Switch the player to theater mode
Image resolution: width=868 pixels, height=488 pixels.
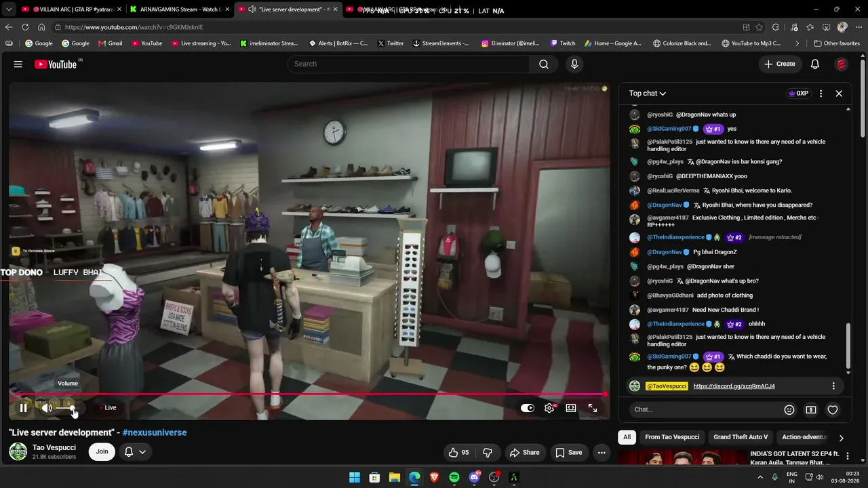571,408
